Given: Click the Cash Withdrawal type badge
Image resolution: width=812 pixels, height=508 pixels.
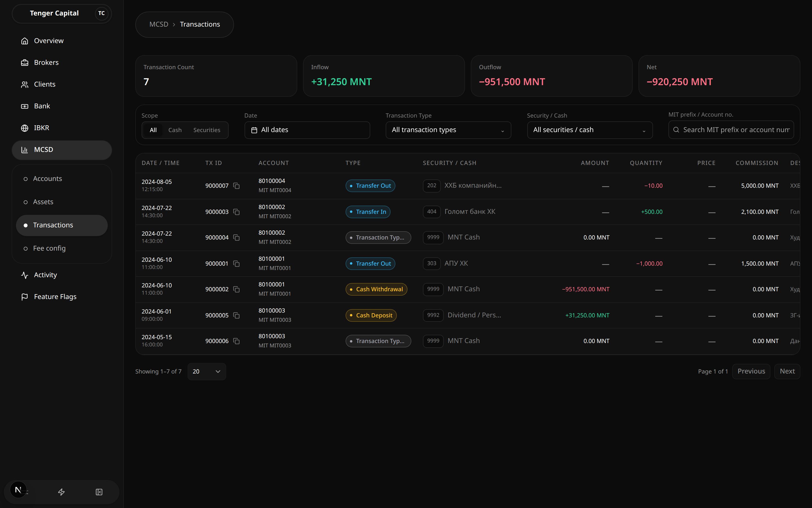Looking at the screenshot, I should point(376,289).
